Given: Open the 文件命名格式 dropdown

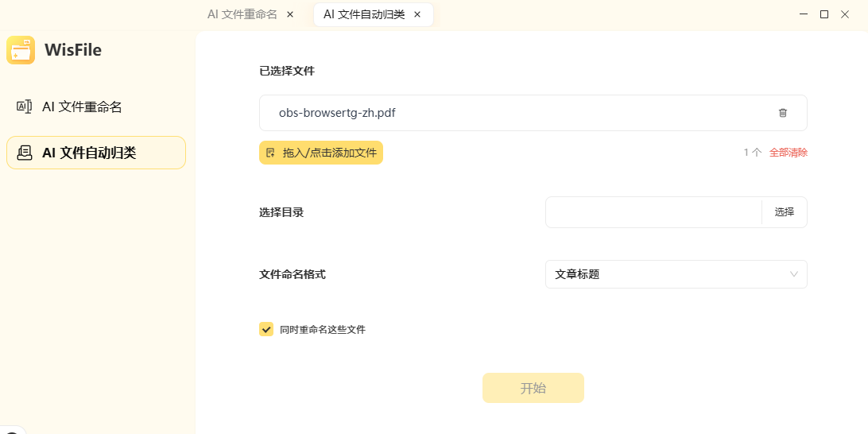Looking at the screenshot, I should (676, 274).
